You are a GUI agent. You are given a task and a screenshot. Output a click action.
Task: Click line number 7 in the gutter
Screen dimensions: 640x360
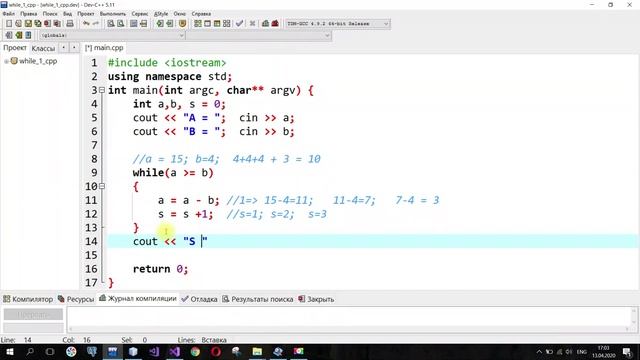point(94,145)
